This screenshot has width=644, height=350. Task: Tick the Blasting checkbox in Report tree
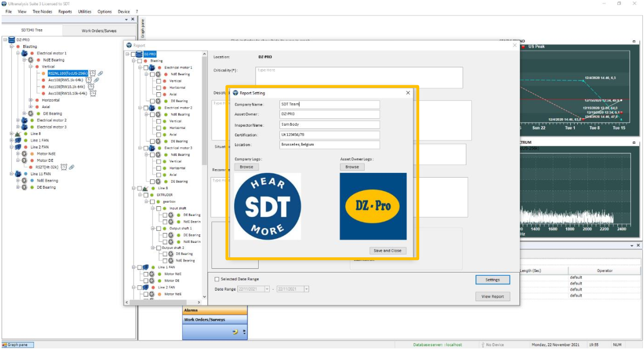pyautogui.click(x=139, y=61)
